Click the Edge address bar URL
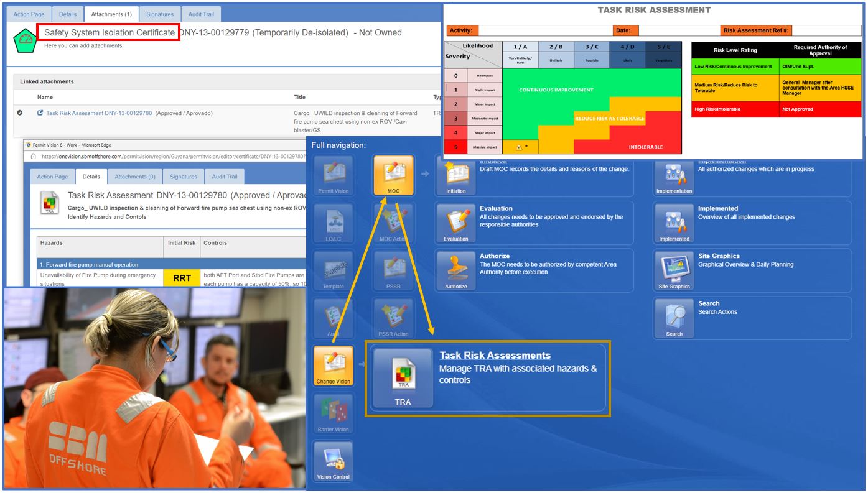The image size is (868, 493). (174, 157)
